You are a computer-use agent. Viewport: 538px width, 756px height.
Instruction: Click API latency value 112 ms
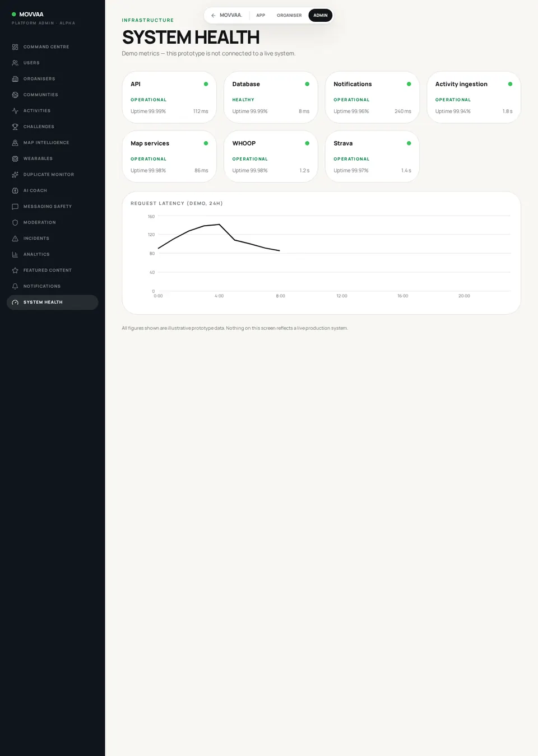(201, 111)
